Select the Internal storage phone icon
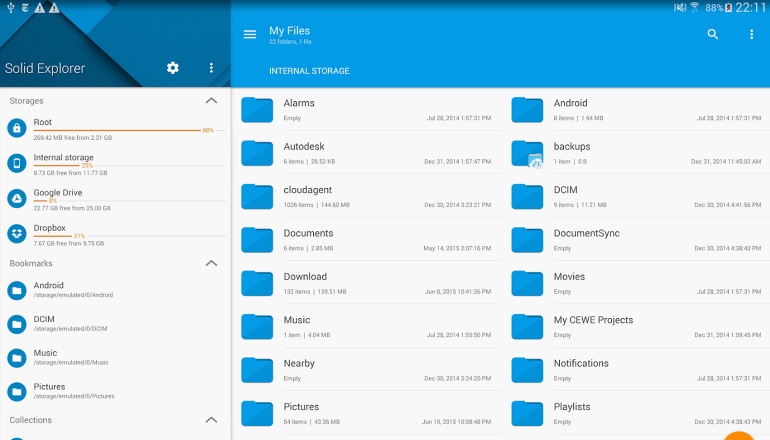Image resolution: width=770 pixels, height=440 pixels. point(17,164)
